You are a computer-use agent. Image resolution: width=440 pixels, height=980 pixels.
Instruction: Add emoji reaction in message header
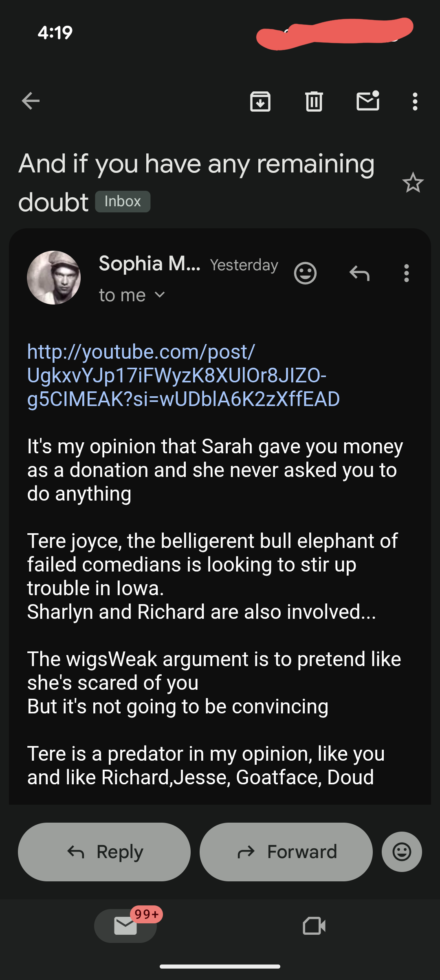pyautogui.click(x=305, y=273)
